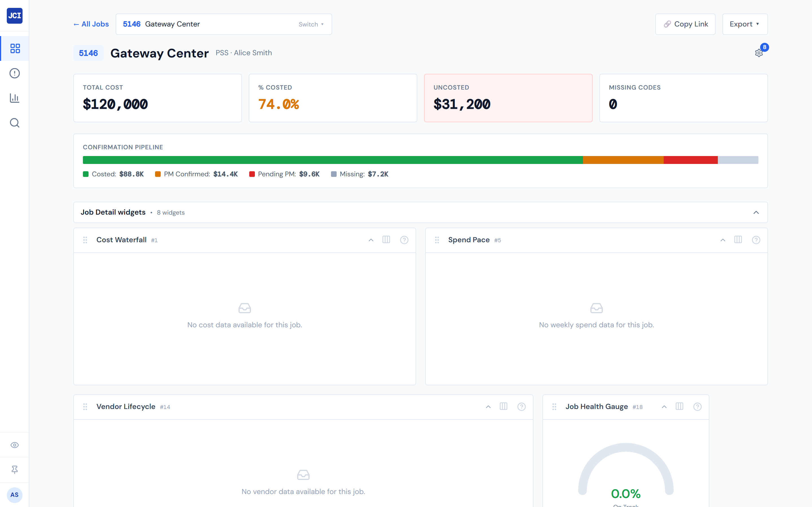Open help for the Cost Waterfall widget
Image resolution: width=812 pixels, height=507 pixels.
(x=404, y=240)
